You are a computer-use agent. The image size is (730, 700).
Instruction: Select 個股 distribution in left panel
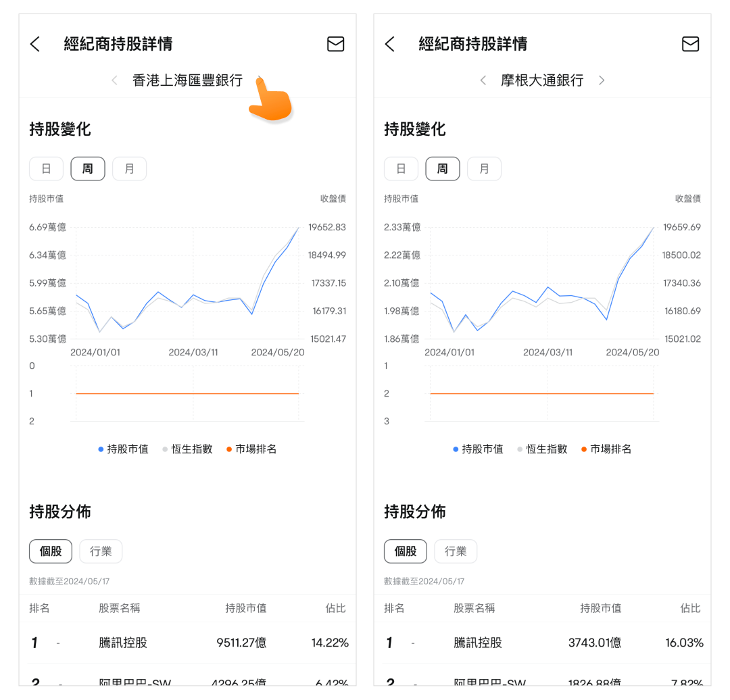(51, 551)
